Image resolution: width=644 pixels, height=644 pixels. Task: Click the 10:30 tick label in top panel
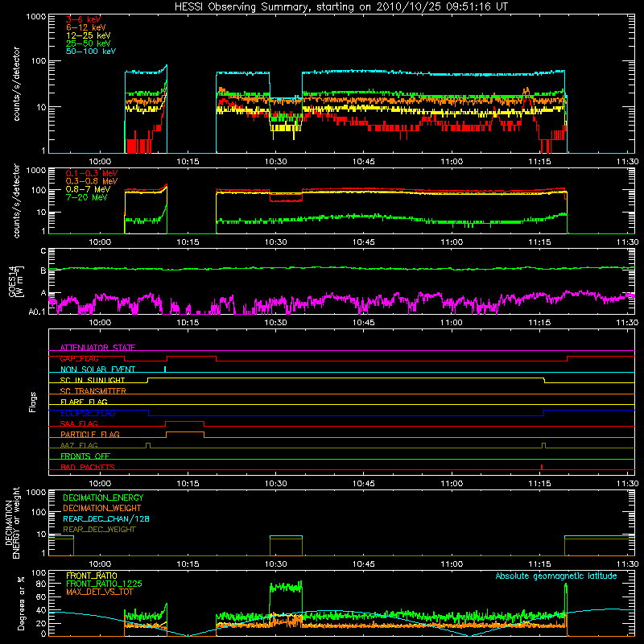pyautogui.click(x=275, y=162)
